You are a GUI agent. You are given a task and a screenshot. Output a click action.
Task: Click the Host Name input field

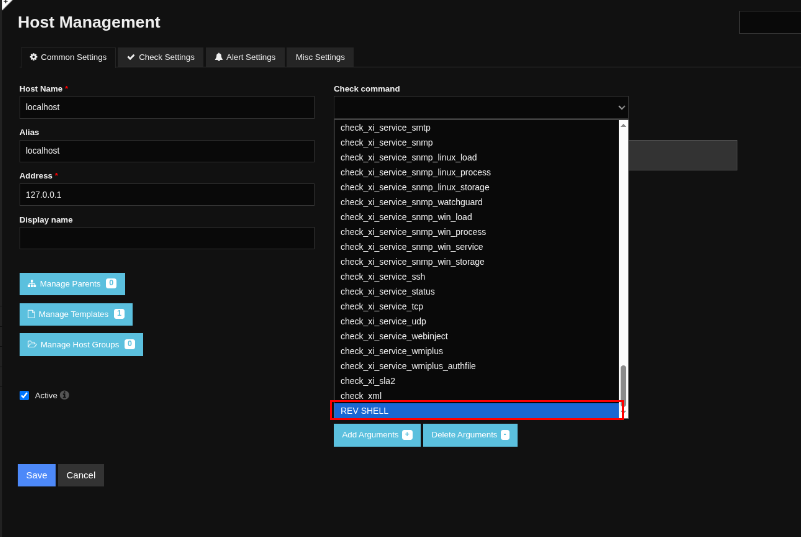coord(167,107)
